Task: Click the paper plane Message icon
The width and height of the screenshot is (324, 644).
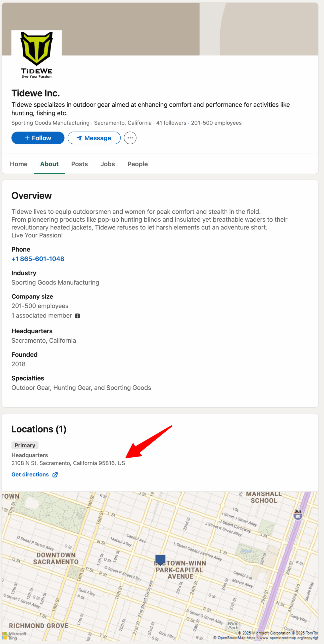Action: tap(79, 138)
